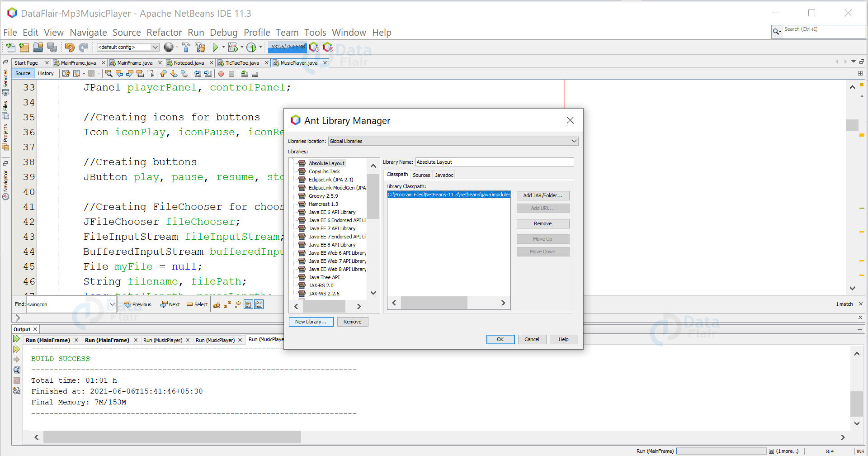Click the Debug Project toolbar icon
This screenshot has height=456, width=868.
tap(233, 47)
